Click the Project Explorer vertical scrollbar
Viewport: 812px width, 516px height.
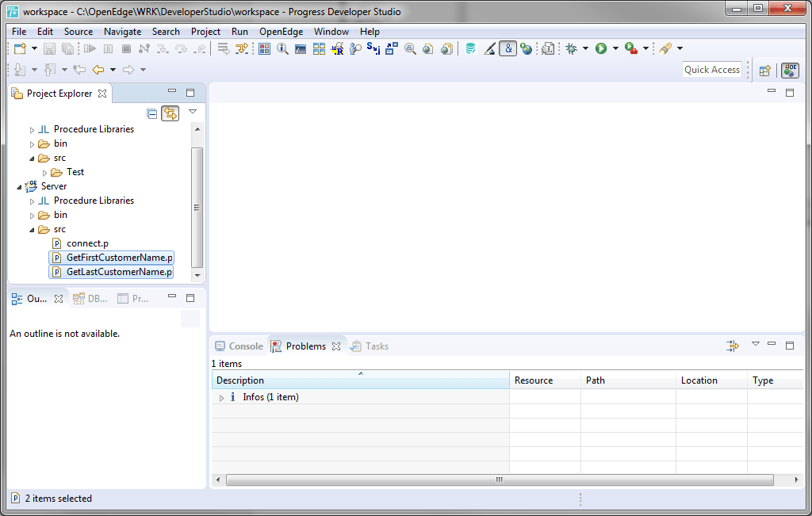coord(197,207)
